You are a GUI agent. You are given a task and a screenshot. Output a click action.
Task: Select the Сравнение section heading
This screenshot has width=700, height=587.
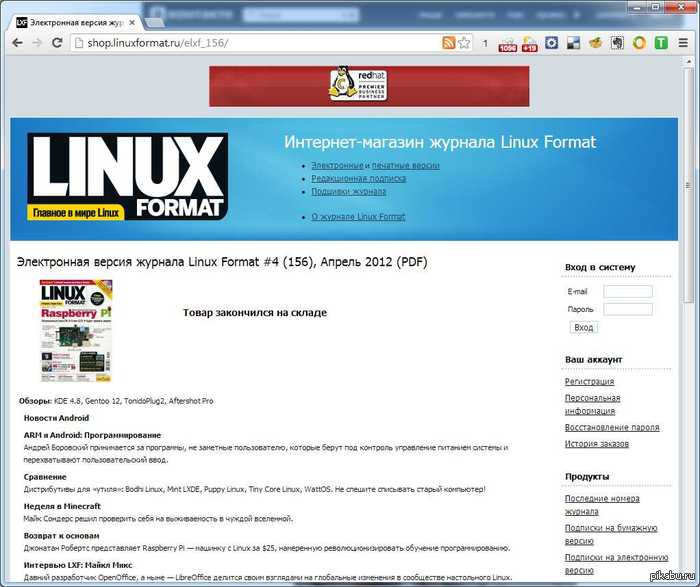pyautogui.click(x=45, y=477)
